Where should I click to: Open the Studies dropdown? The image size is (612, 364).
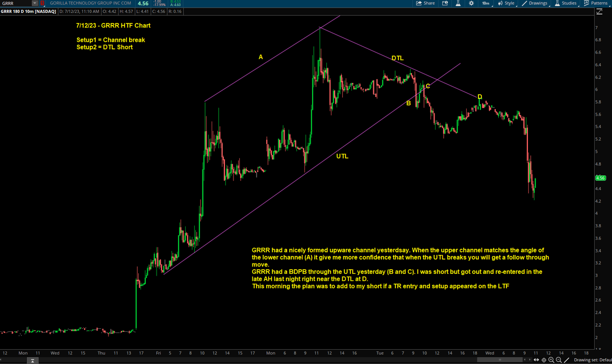(x=566, y=3)
